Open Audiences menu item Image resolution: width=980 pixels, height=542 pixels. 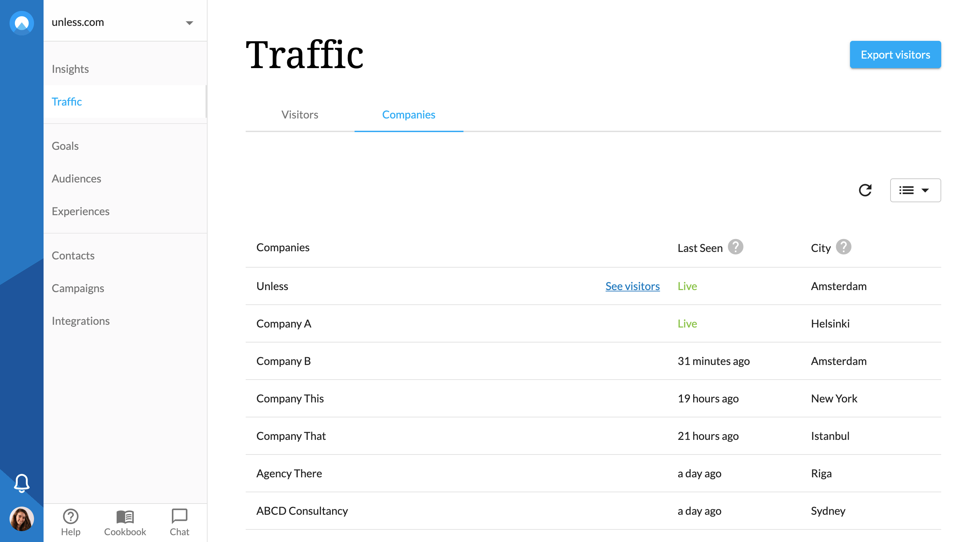tap(77, 178)
